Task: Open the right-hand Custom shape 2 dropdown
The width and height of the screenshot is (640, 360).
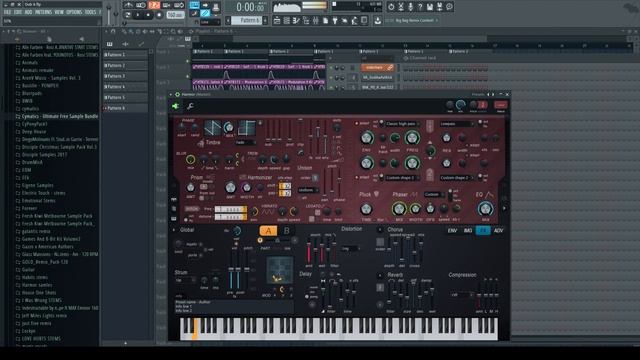Action: [x=457, y=178]
